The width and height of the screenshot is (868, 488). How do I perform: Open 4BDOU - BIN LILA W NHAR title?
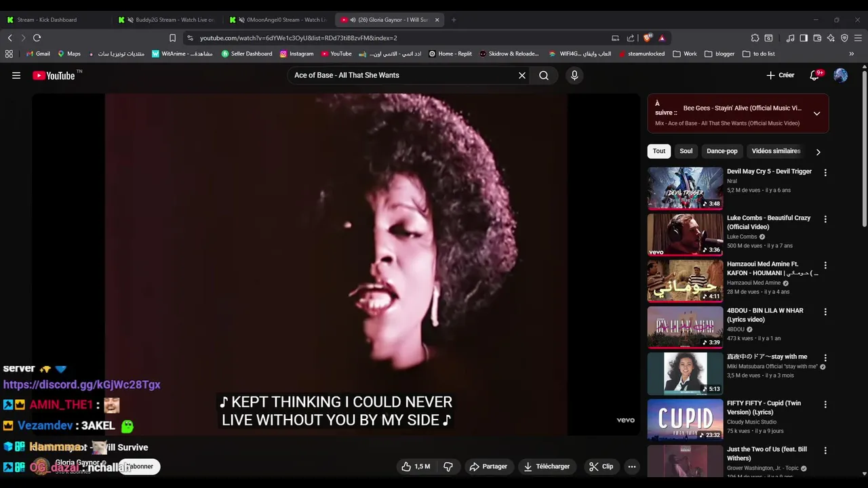tap(765, 315)
